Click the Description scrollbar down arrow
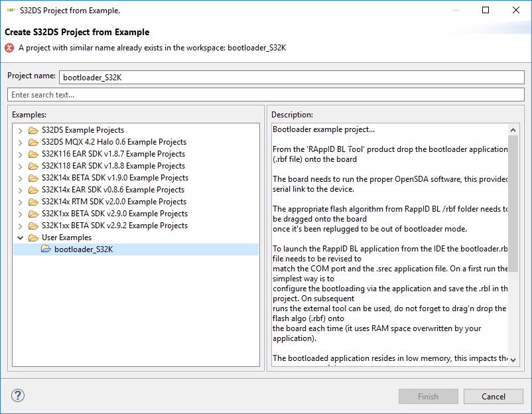532x414 pixels. 513,360
